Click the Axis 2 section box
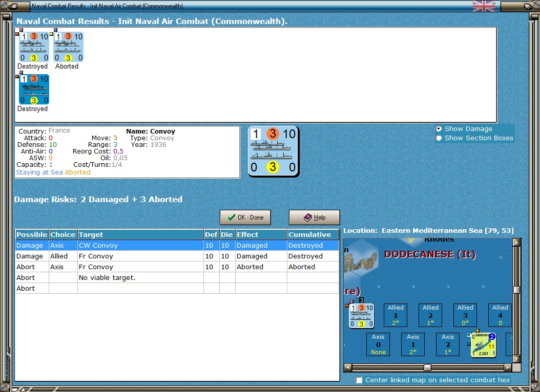 (448, 344)
